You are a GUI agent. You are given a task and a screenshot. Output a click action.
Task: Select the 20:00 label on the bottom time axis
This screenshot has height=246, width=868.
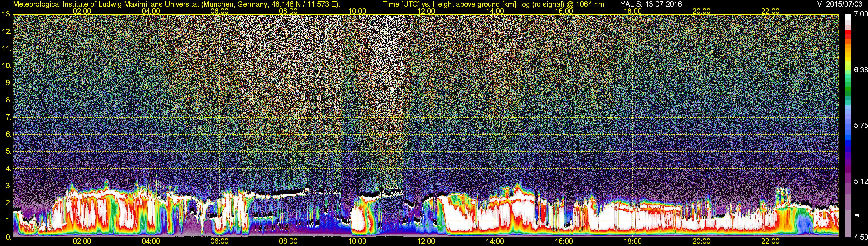[x=702, y=241]
